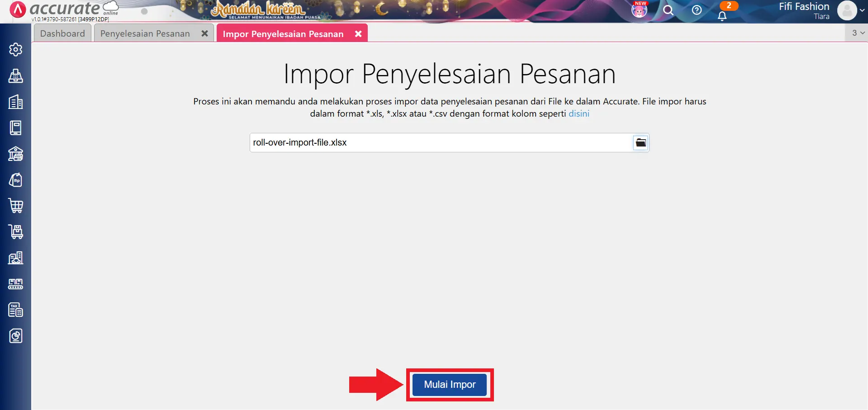Image resolution: width=868 pixels, height=410 pixels.
Task: Open the bank journal icon in sidebar
Action: coord(16,154)
